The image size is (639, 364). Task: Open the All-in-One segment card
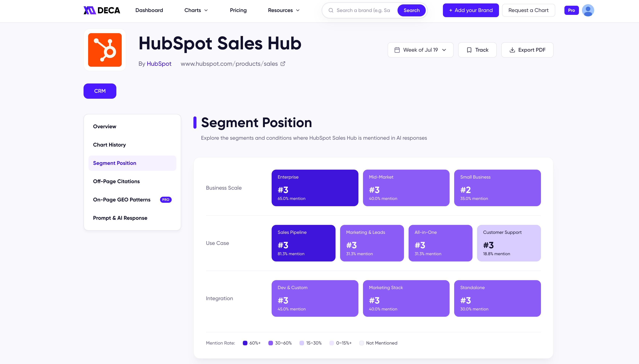(440, 243)
